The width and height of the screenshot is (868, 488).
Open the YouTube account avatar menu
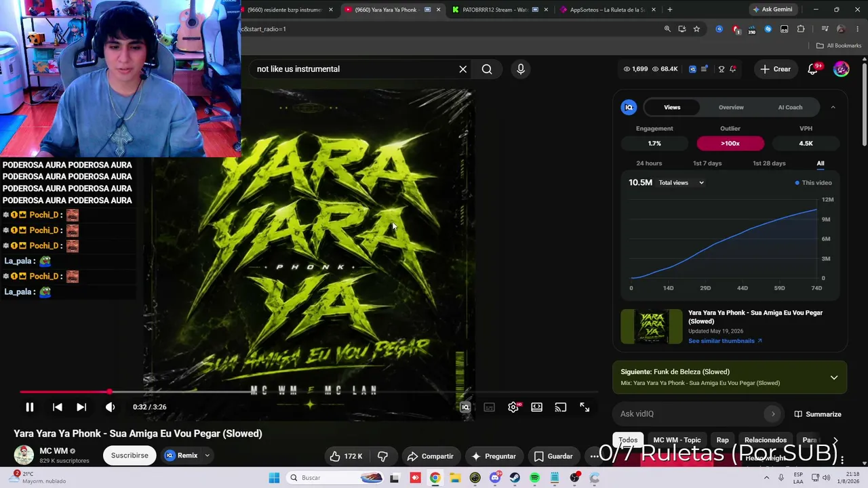click(841, 69)
